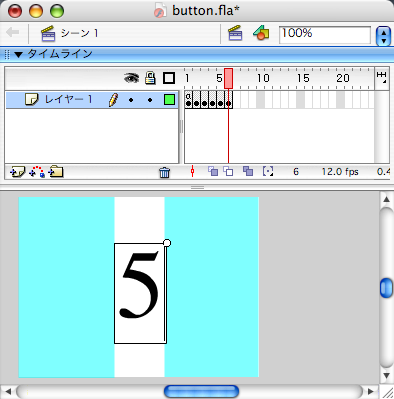The width and height of the screenshot is (394, 399).
Task: Open the Edit Symbols menu
Action: click(x=261, y=33)
